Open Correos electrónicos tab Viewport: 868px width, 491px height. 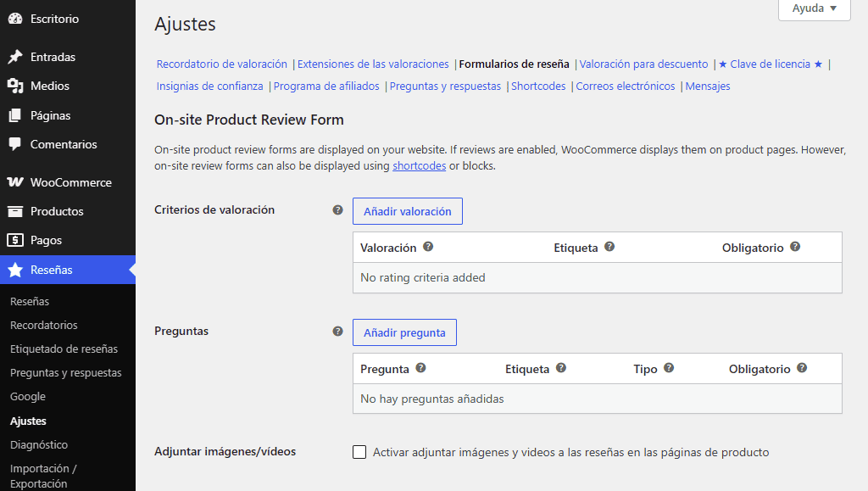pos(625,86)
